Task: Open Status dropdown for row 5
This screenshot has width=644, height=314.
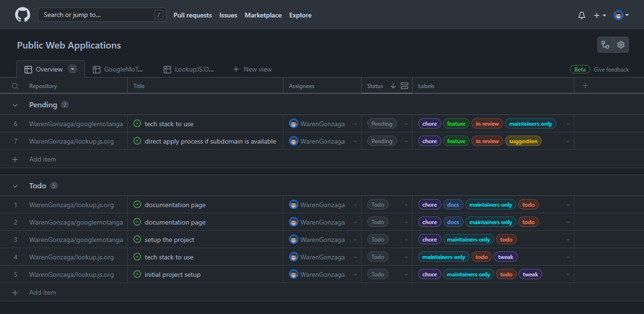Action: point(406,275)
